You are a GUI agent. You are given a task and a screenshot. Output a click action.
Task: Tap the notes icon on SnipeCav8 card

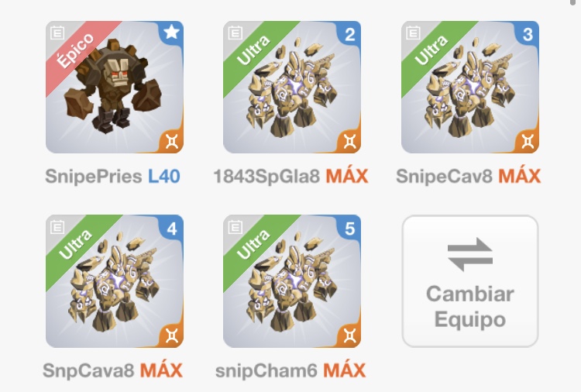pyautogui.click(x=413, y=33)
